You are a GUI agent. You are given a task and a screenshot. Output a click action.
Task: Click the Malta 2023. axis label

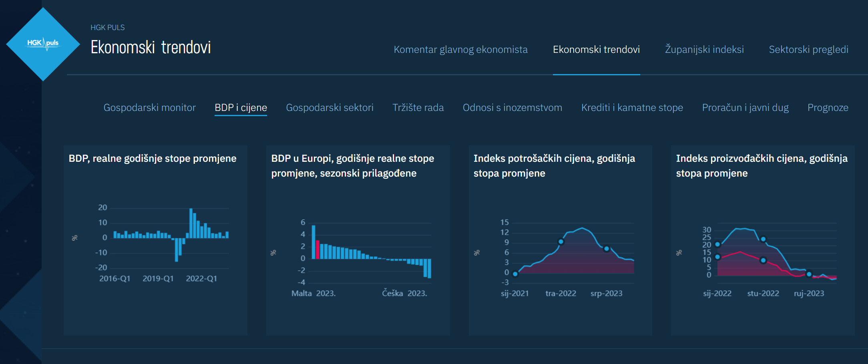pos(313,294)
